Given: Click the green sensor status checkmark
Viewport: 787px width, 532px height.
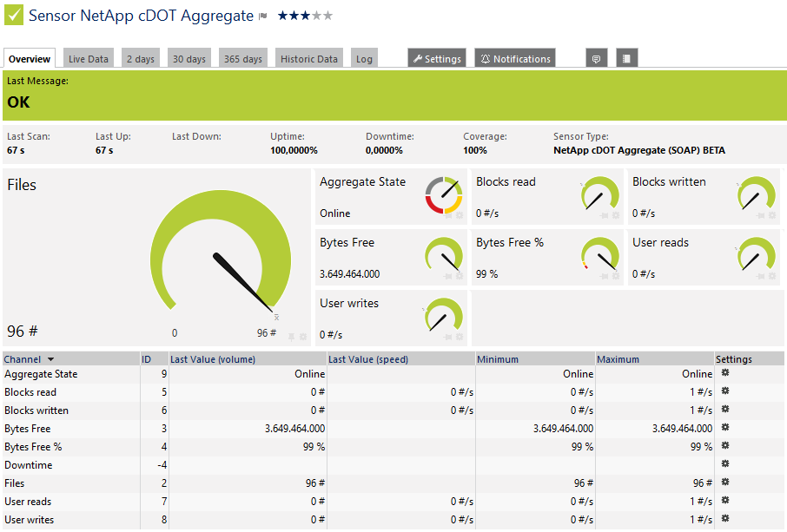Looking at the screenshot, I should point(12,15).
